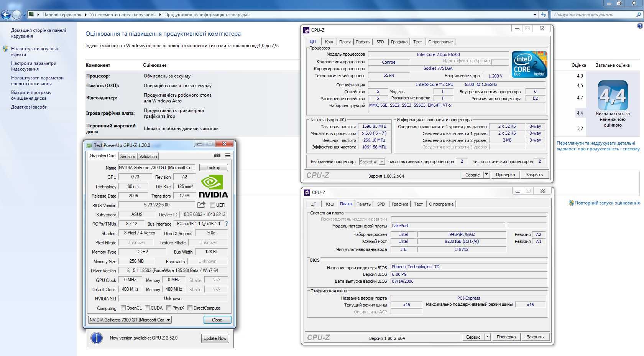The width and height of the screenshot is (644, 356).
Task: Open the Память tab in upper CPU-Z
Action: click(x=363, y=42)
